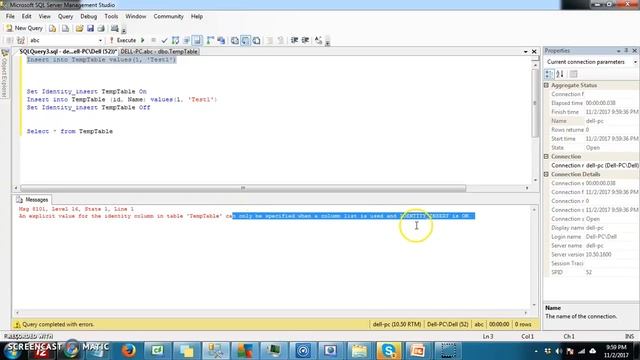
Task: Click inside the query editor on Select line
Action: [x=69, y=131]
